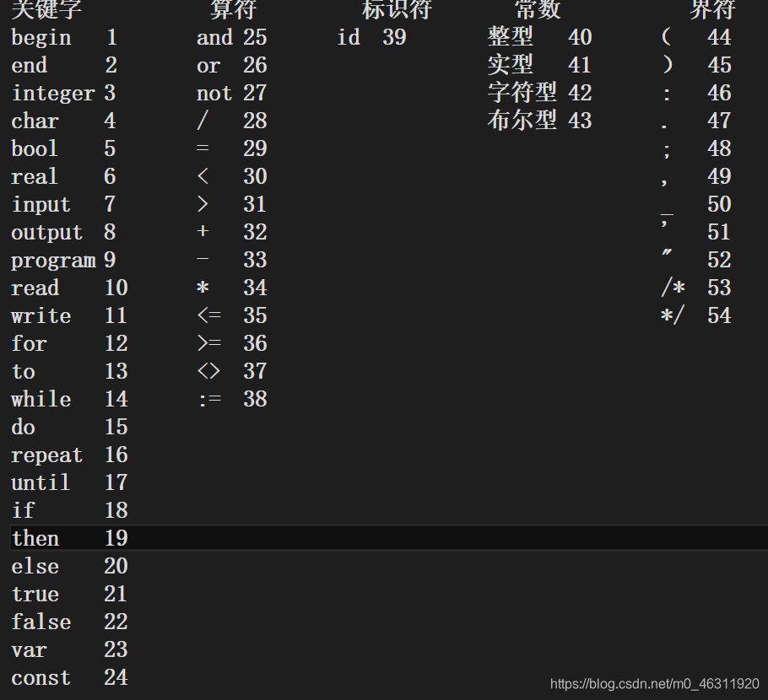Click the 'integer' keyword entry
This screenshot has width=768, height=700.
53,93
